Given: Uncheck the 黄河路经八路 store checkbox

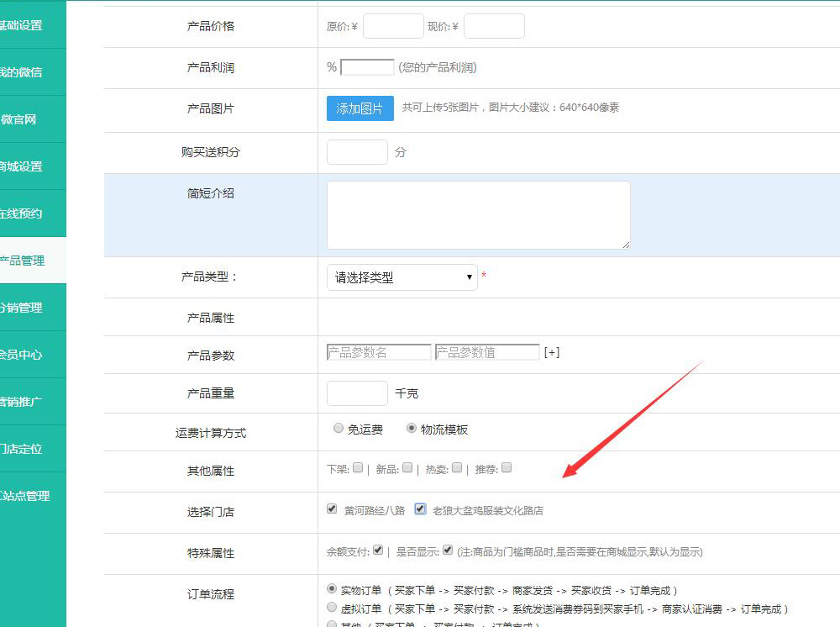Looking at the screenshot, I should tap(332, 509).
